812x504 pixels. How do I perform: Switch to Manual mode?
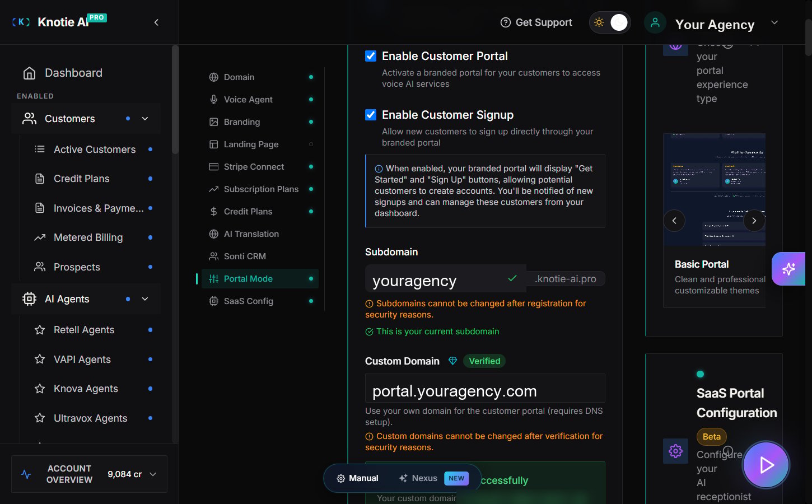pyautogui.click(x=357, y=478)
